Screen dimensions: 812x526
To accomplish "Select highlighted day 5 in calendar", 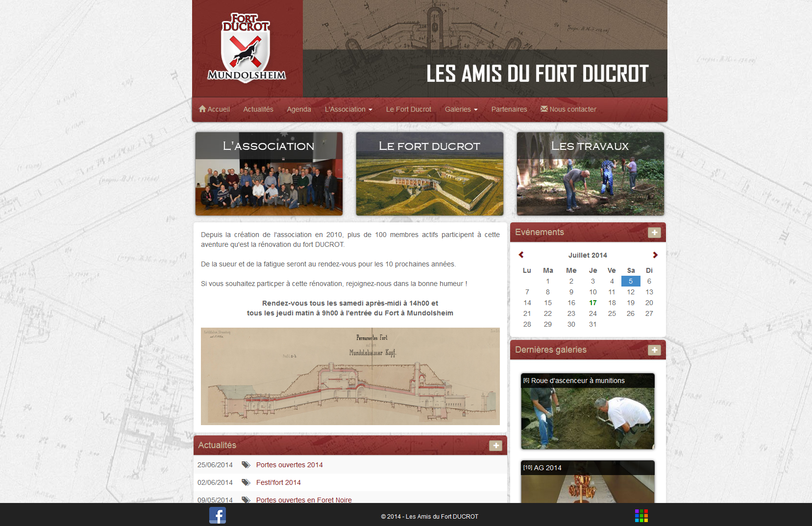I will coord(631,281).
